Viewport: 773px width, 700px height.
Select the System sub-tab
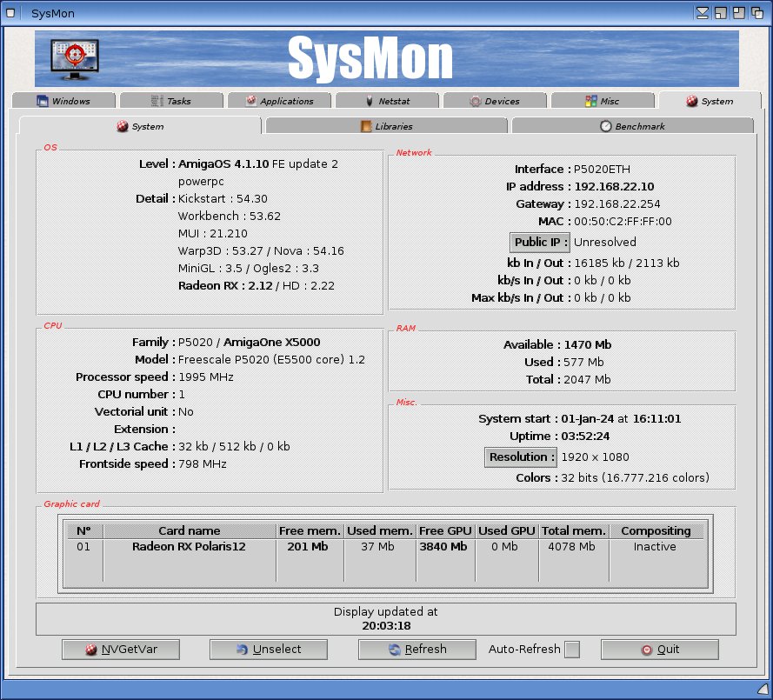[x=140, y=126]
